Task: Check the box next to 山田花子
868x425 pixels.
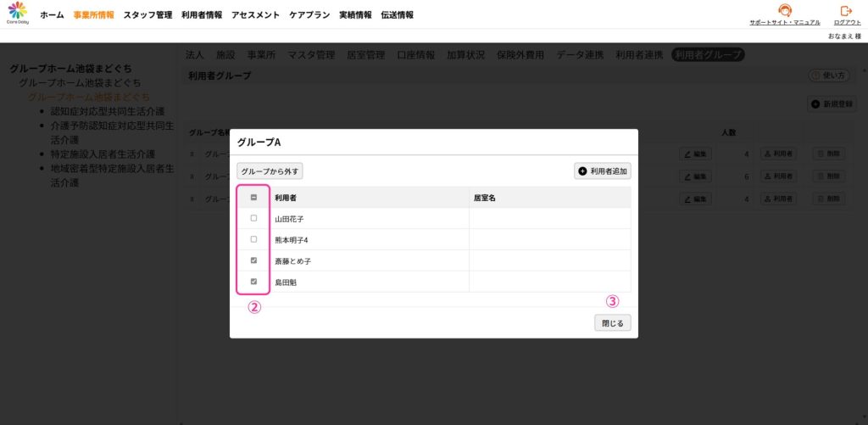Action: 254,218
